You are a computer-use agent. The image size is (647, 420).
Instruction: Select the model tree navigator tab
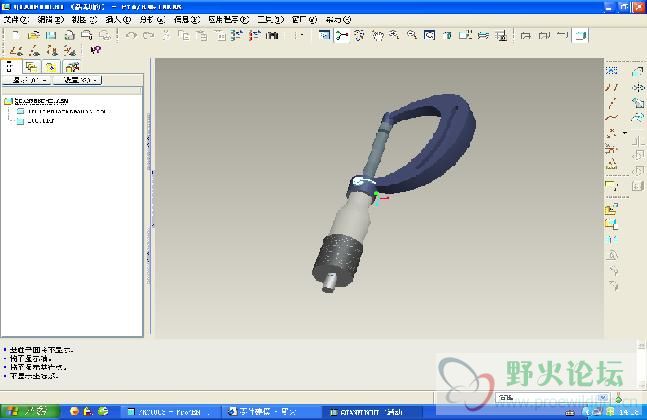click(10, 67)
